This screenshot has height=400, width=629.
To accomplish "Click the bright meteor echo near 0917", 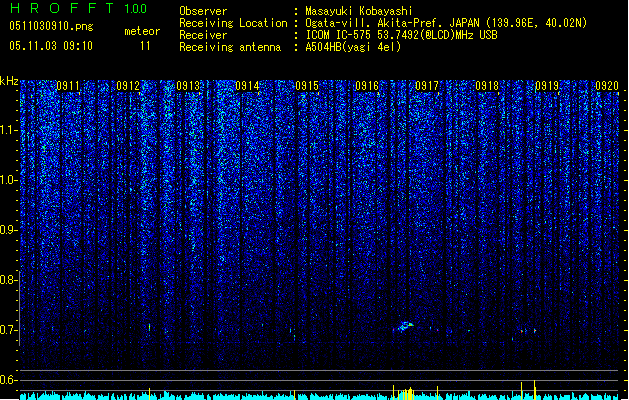I will [x=404, y=326].
